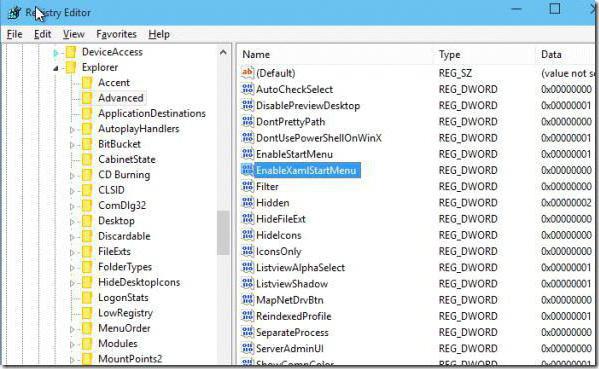The height and width of the screenshot is (369, 599).
Task: Click the DWORD icon next to EnableStartMenu
Action: [x=248, y=154]
